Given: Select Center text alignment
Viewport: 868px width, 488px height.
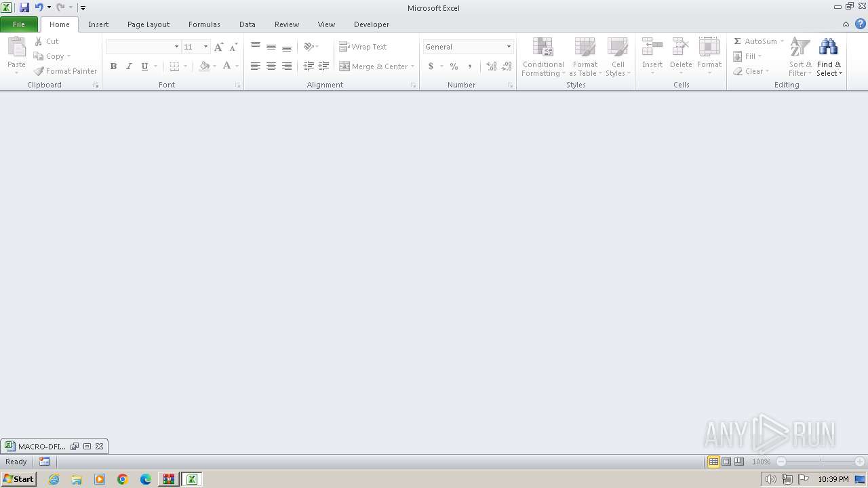Looking at the screenshot, I should coord(271,66).
